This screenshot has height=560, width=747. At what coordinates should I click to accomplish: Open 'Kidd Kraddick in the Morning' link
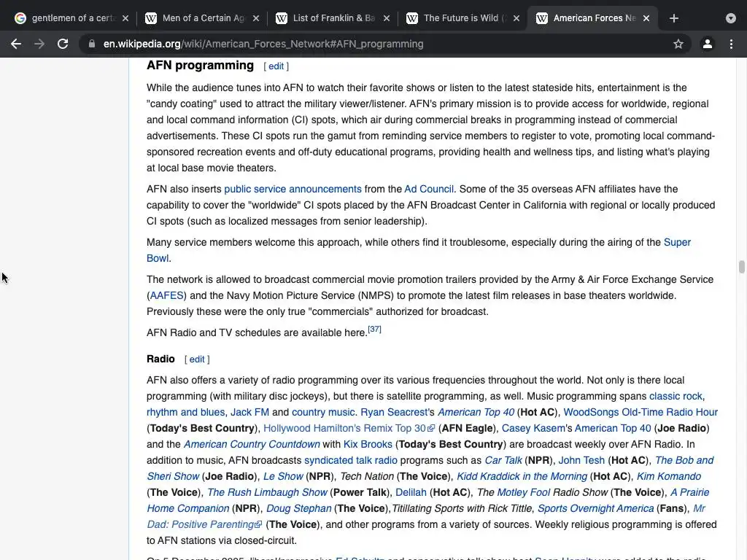click(x=522, y=477)
